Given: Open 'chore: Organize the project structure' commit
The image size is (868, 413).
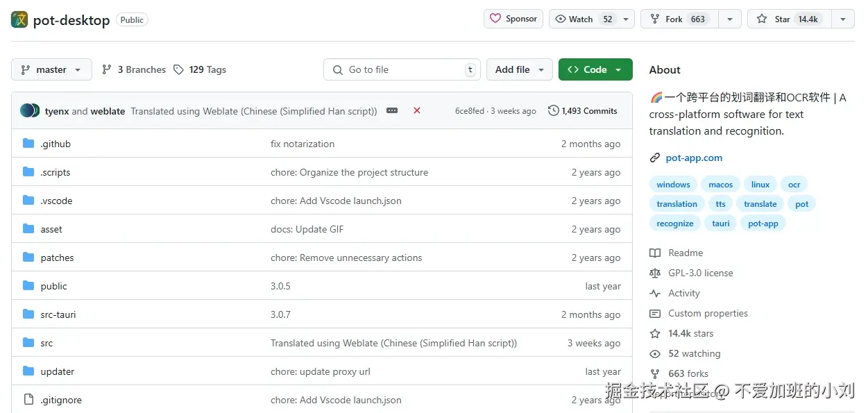Looking at the screenshot, I should pyautogui.click(x=349, y=172).
